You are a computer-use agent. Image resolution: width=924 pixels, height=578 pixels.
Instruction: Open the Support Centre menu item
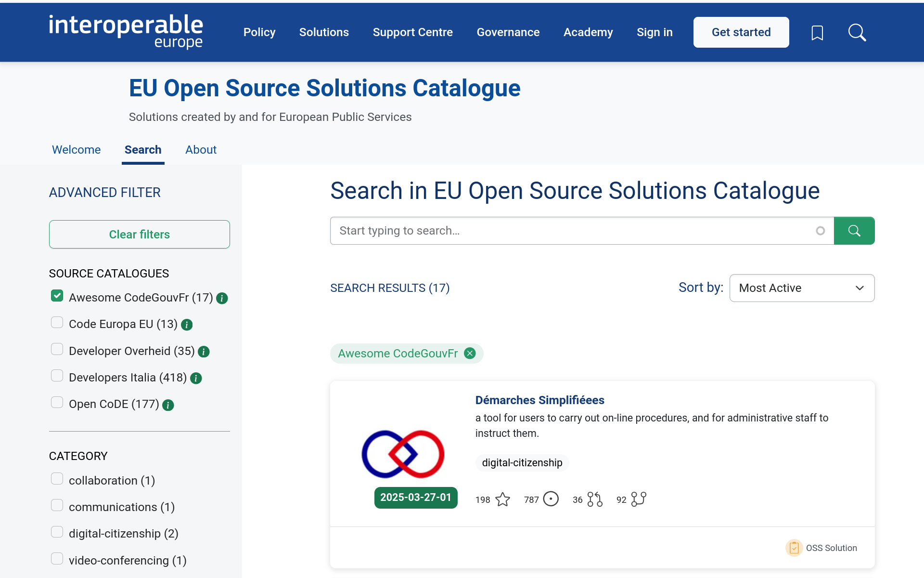click(413, 32)
